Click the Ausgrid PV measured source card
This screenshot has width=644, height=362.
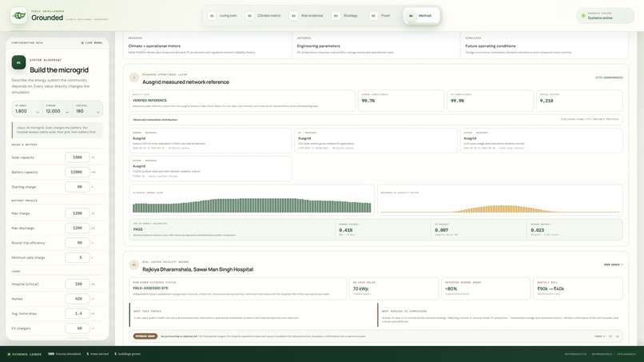click(x=376, y=141)
